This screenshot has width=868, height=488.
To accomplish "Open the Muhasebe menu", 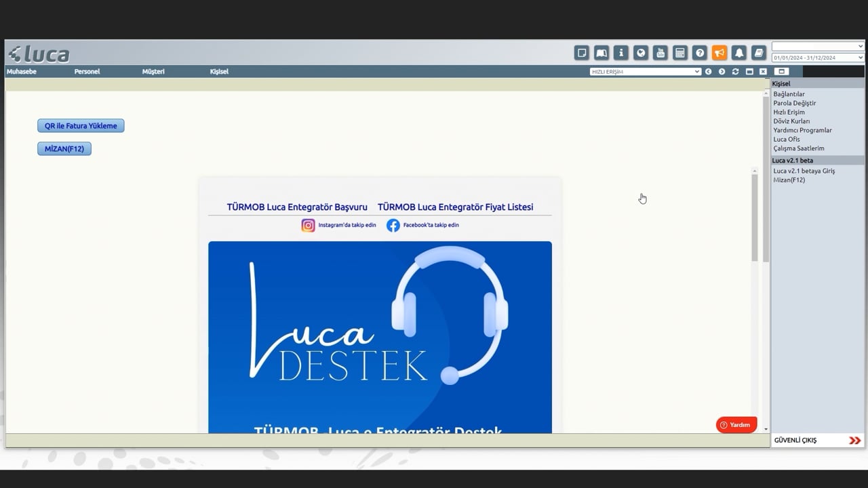I will [22, 71].
